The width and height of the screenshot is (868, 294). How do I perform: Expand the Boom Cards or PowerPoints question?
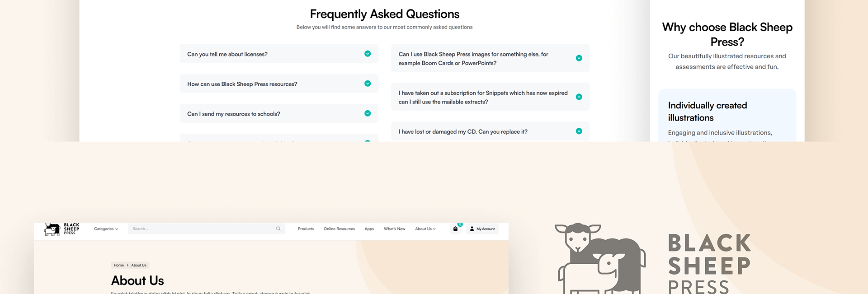pos(490,58)
